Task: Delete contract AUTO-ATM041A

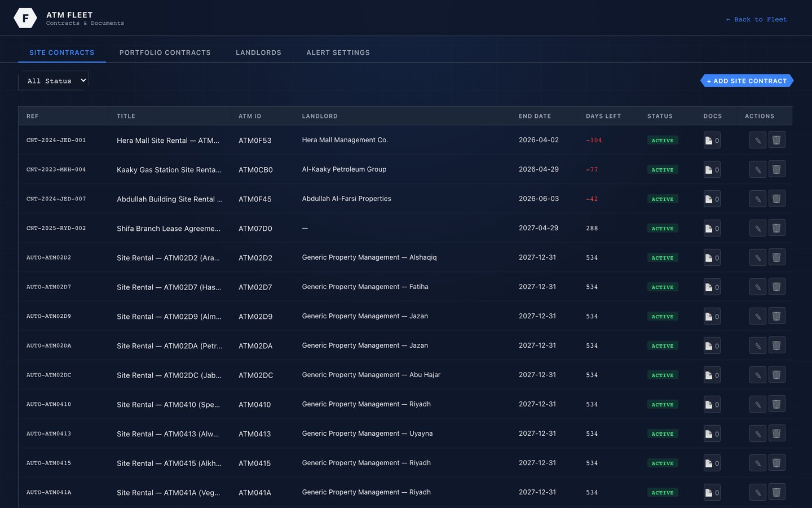Action: [776, 492]
